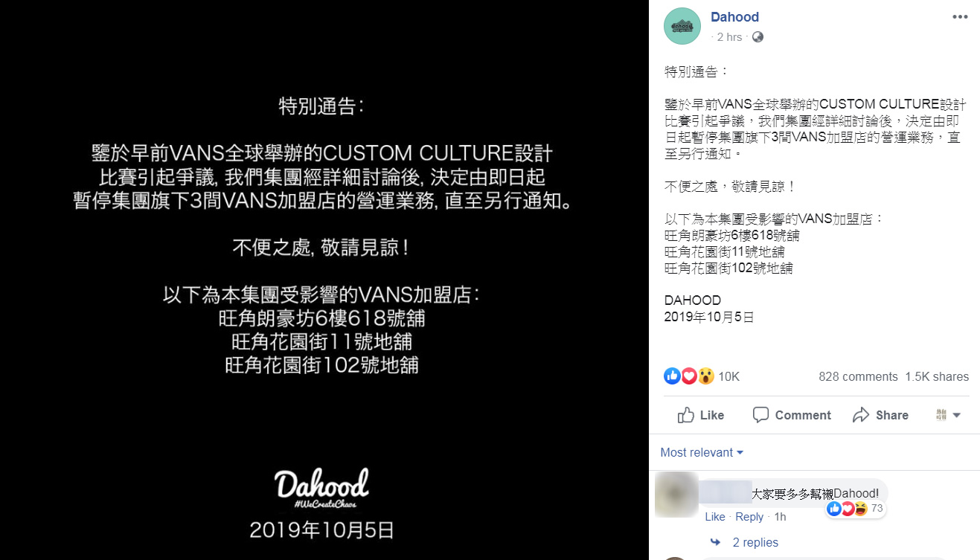Click the black announcement image with Dahood logo
Viewport: 980px width, 560px height.
coord(324,280)
